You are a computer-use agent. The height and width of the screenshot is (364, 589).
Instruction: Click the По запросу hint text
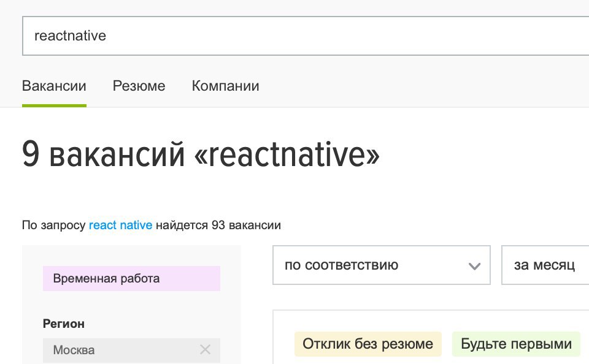point(54,225)
